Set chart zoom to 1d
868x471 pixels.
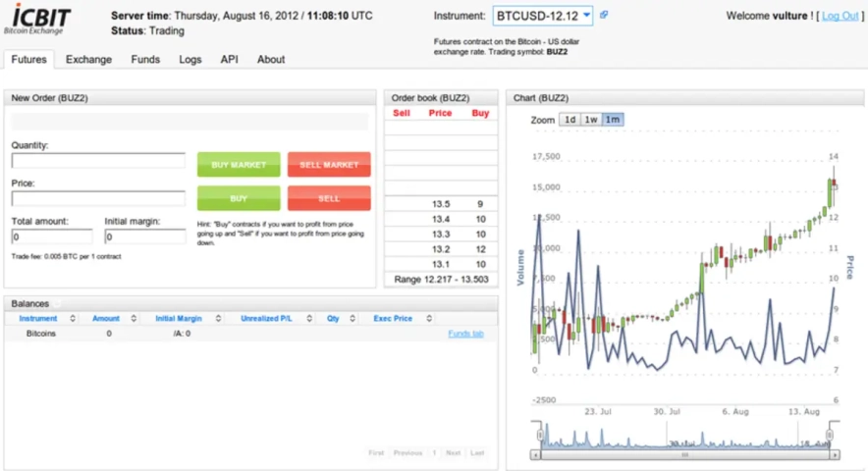570,120
